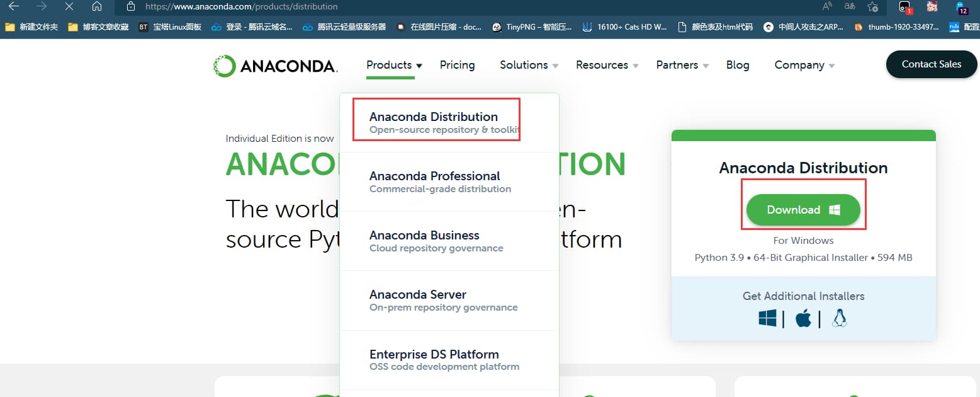Viewport: 980px width, 397px height.
Task: Expand the Resources dropdown menu
Action: [x=607, y=65]
